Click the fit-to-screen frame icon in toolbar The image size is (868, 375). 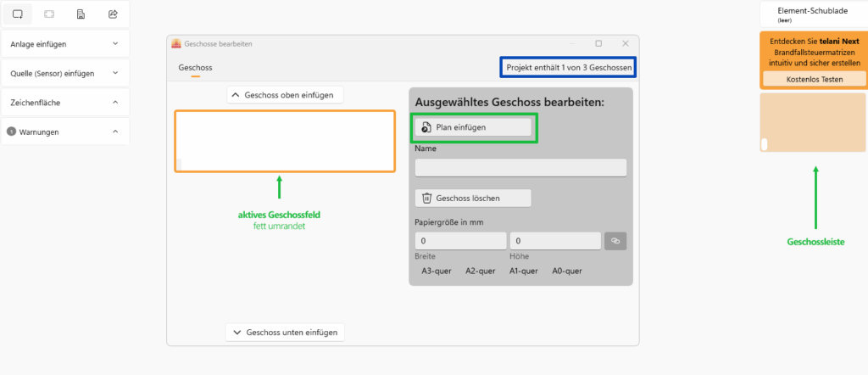tap(49, 14)
